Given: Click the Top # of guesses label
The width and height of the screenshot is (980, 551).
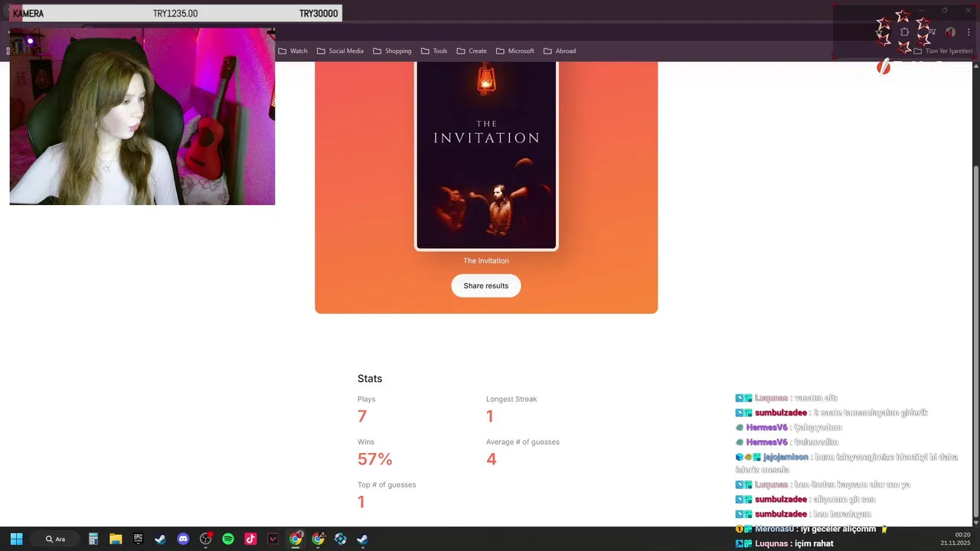Looking at the screenshot, I should click(x=387, y=484).
